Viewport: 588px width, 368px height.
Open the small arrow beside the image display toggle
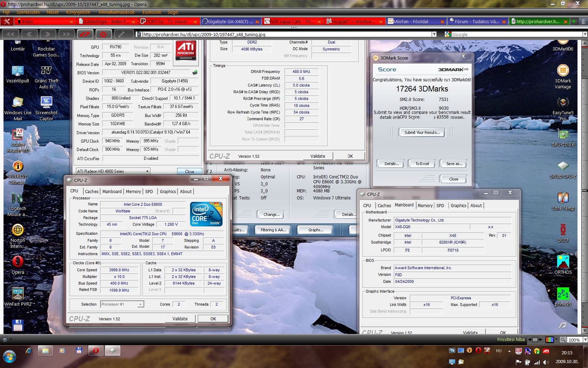coord(556,340)
